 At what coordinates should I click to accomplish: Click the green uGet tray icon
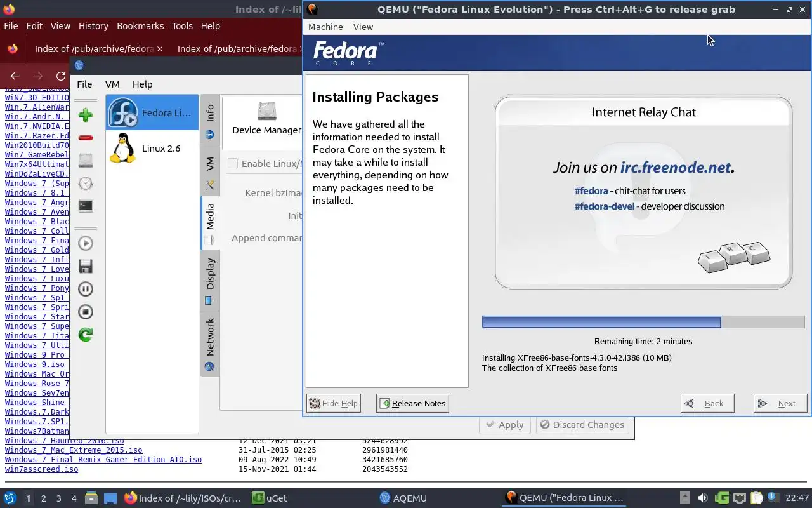pos(721,498)
